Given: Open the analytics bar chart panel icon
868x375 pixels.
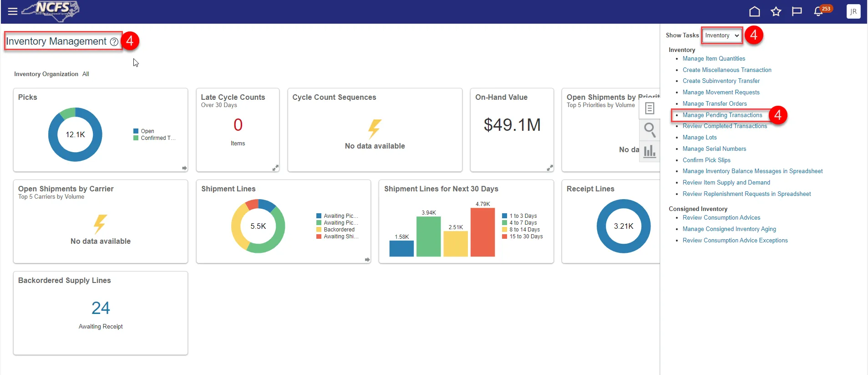Looking at the screenshot, I should pyautogui.click(x=650, y=151).
